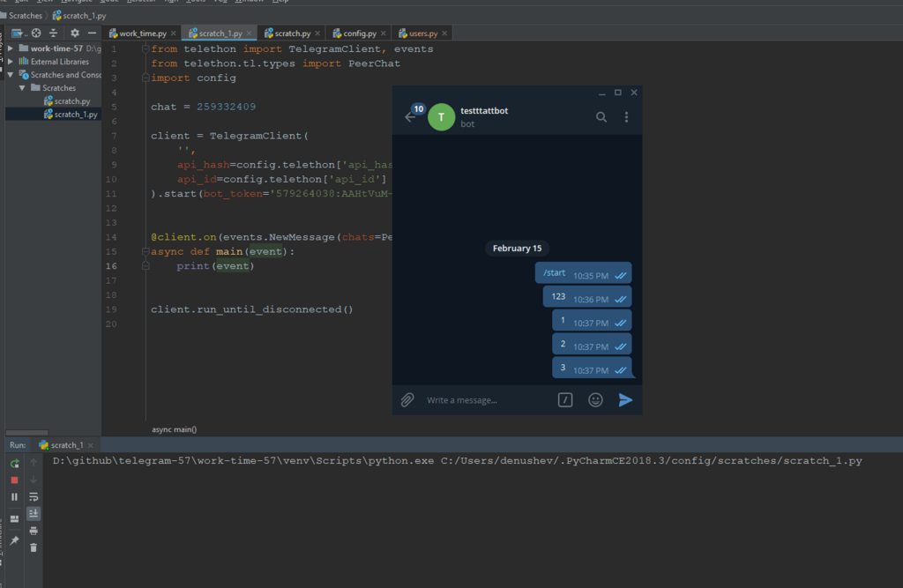Restore layout icon in Run panel

tap(14, 519)
